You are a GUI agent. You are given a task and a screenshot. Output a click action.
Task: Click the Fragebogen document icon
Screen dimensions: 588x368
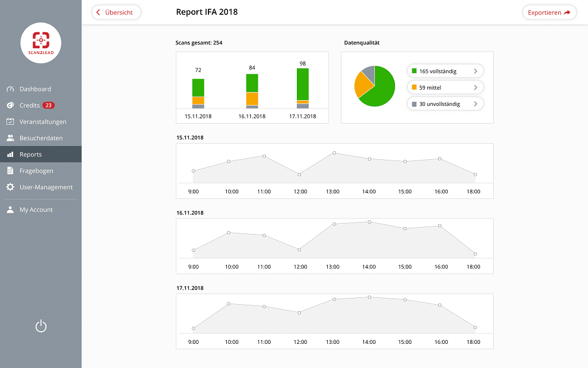click(x=10, y=171)
